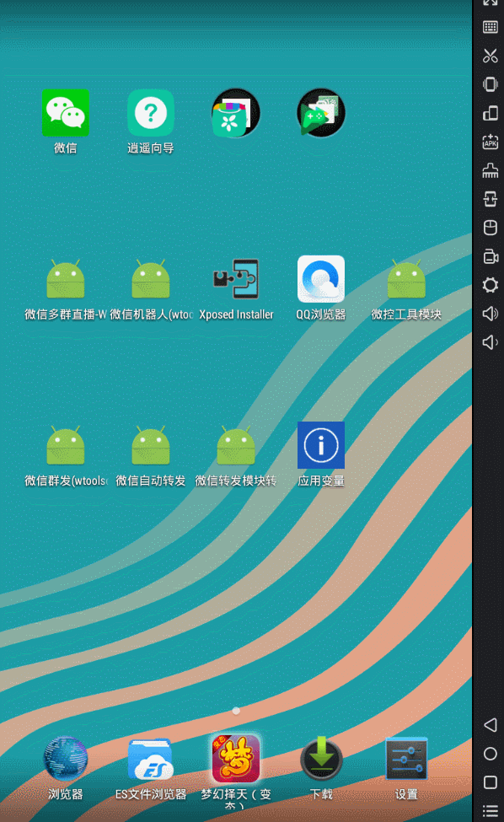Open emulator gear settings in sidebar
Viewport: 504px width, 822px height.
point(491,285)
